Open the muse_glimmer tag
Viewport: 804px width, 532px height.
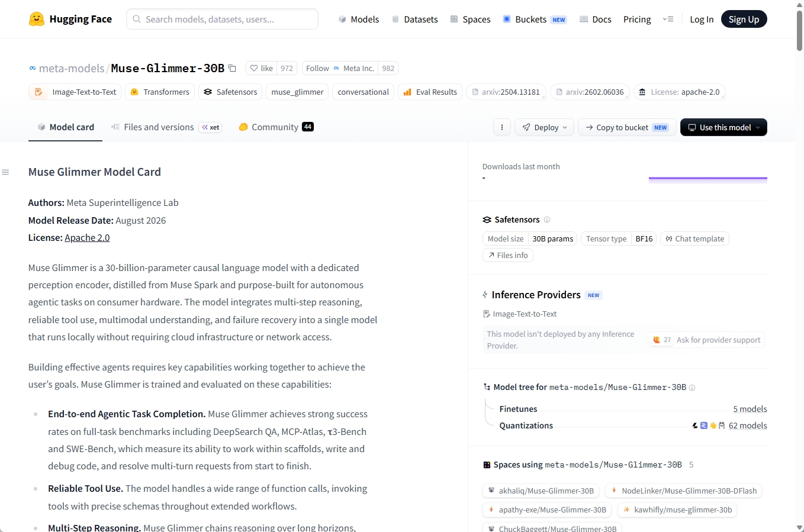pyautogui.click(x=297, y=92)
